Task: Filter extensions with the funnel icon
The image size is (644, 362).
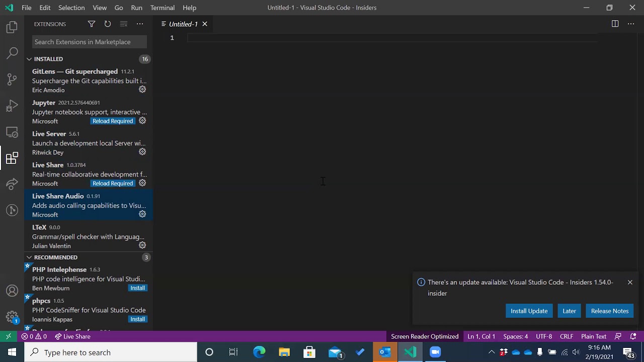Action: pos(92,24)
